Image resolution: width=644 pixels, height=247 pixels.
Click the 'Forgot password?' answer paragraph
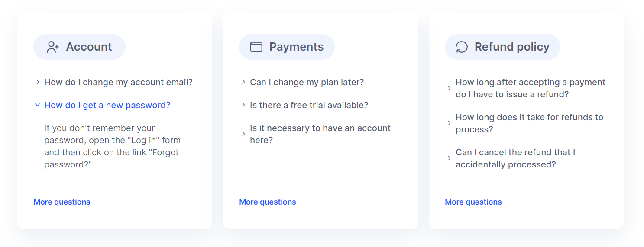click(112, 146)
